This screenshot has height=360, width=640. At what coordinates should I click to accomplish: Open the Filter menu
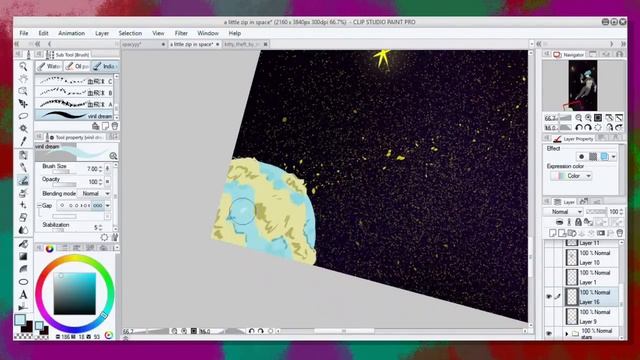[x=181, y=33]
